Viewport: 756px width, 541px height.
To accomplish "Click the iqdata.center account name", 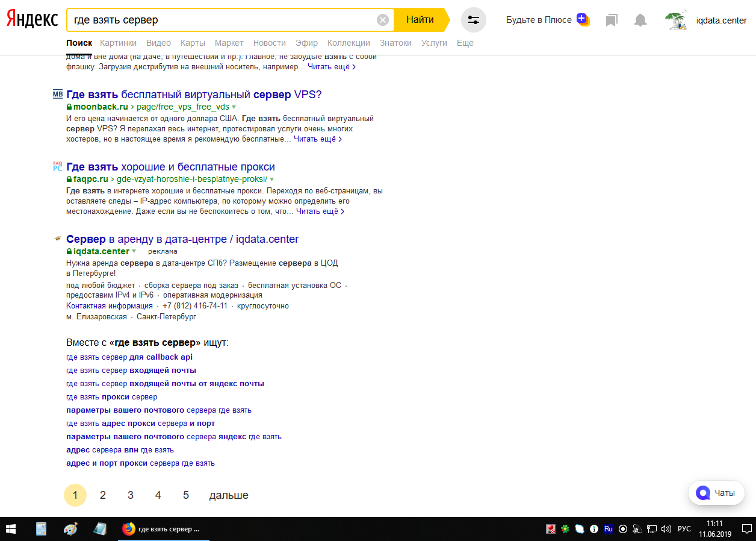I will (x=721, y=20).
